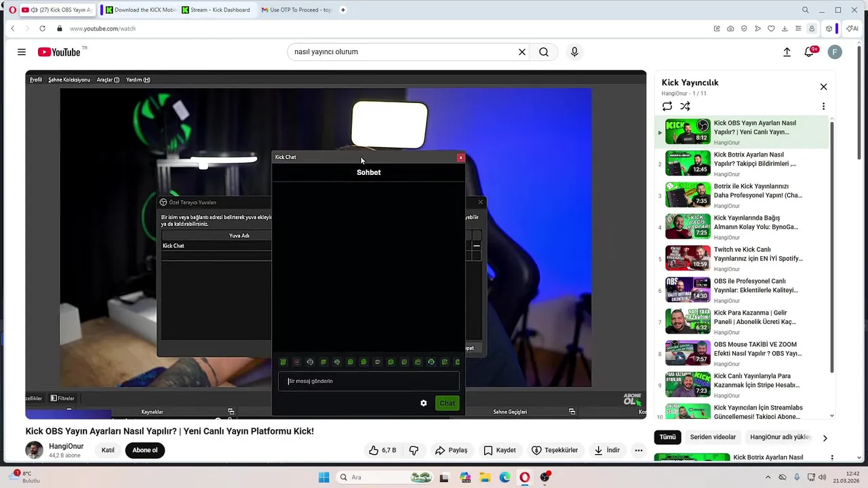Open Opera tab search magnifier
This screenshot has width=868, height=488.
click(x=805, y=10)
